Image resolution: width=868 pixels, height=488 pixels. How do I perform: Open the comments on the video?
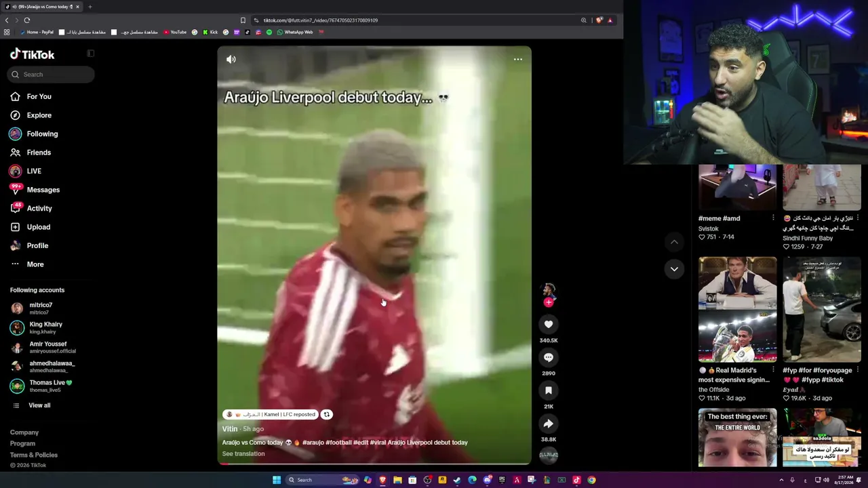549,357
